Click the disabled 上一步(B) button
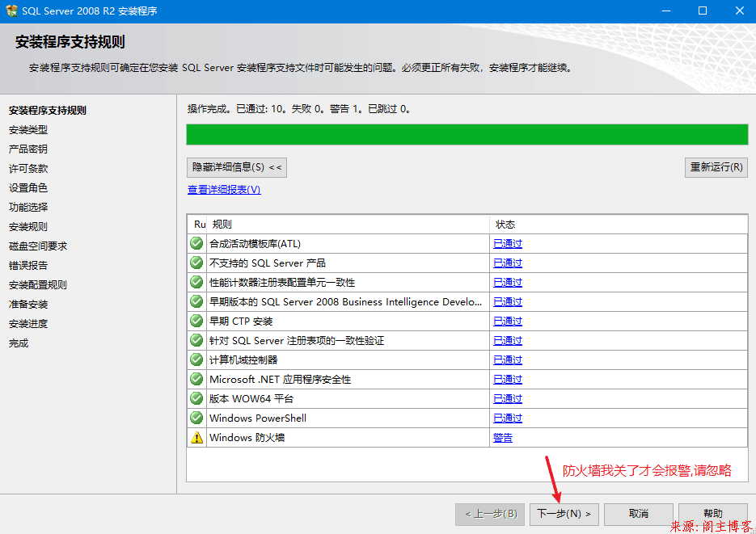Screen dimensions: 756x534 click(490, 515)
